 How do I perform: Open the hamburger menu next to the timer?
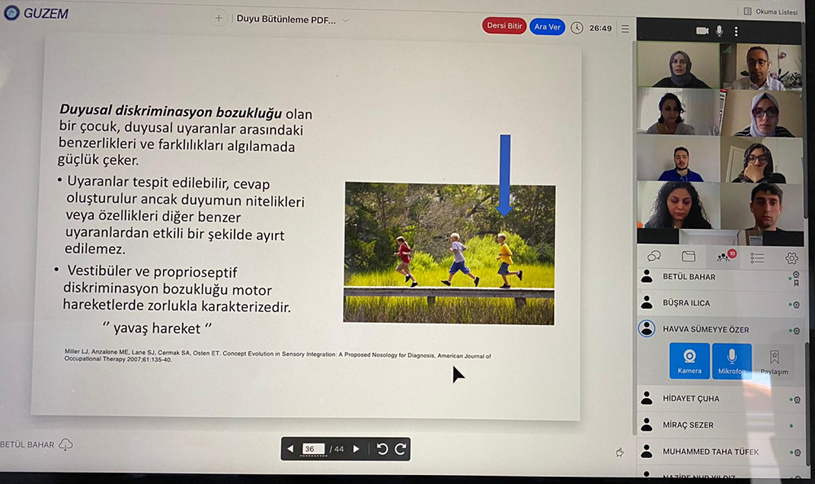click(625, 29)
